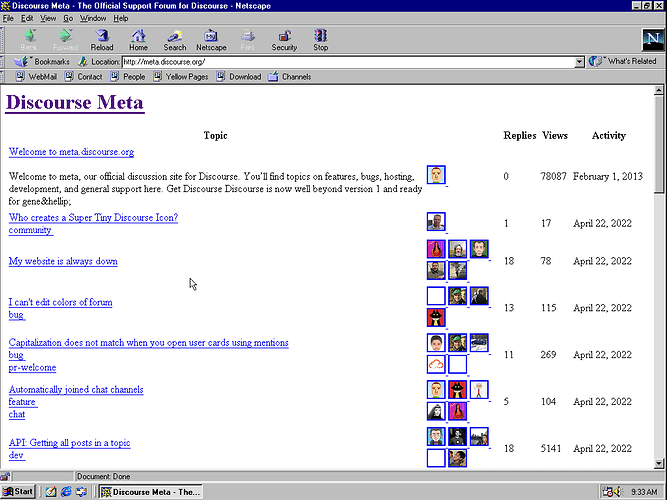
Task: Click the Netscape toolbar icon
Action: (x=211, y=40)
